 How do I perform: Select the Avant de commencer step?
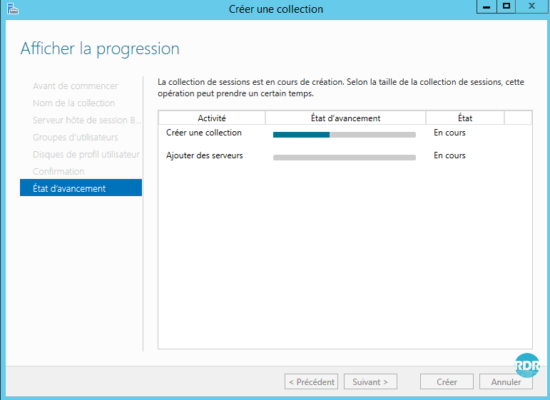75,86
